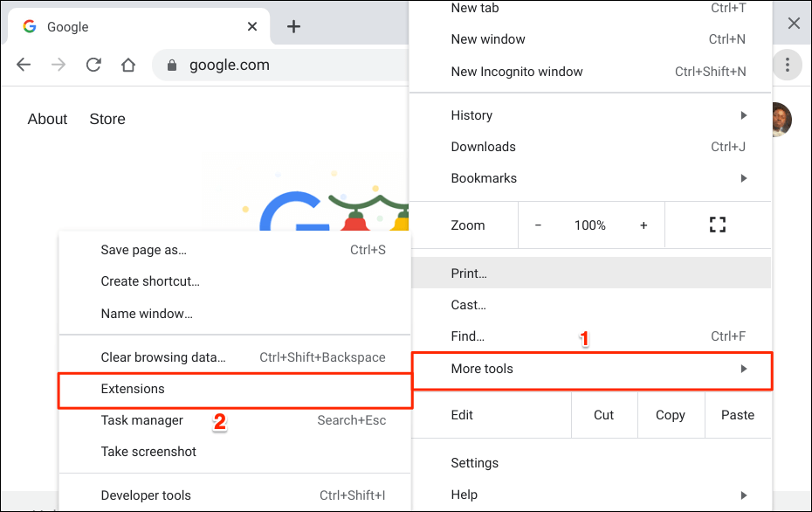Click the profile avatar picture
The height and width of the screenshot is (512, 812).
point(781,120)
